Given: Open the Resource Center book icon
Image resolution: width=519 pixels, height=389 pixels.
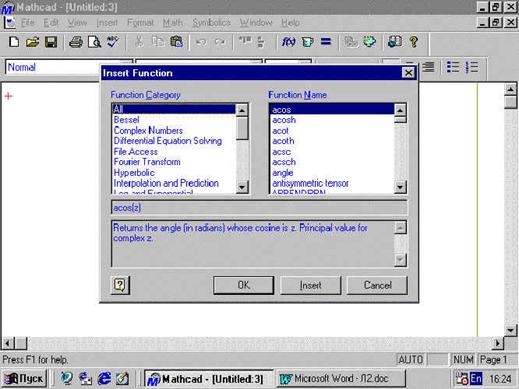Looking at the screenshot, I should tap(395, 42).
